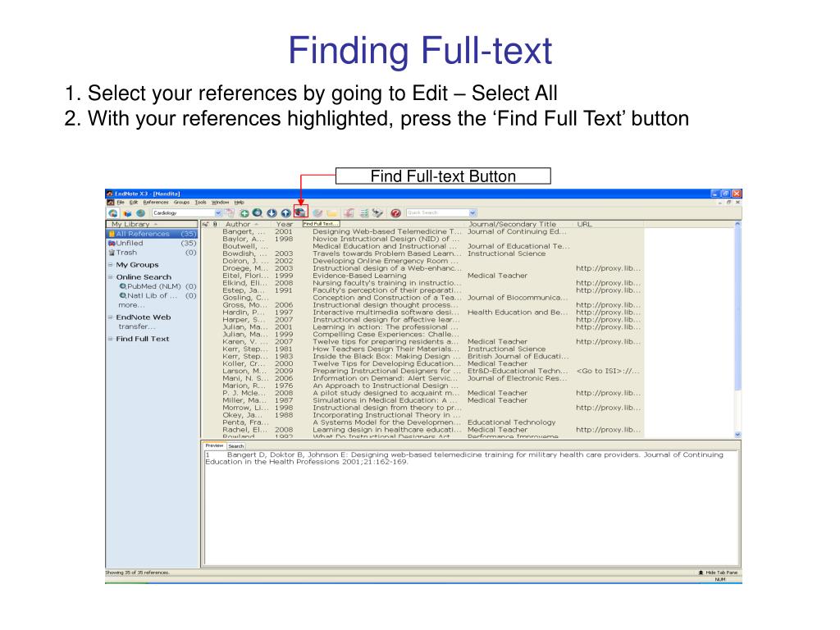Click the Find Full Text toolbar button
The height and width of the screenshot is (630, 840).
coord(300,212)
